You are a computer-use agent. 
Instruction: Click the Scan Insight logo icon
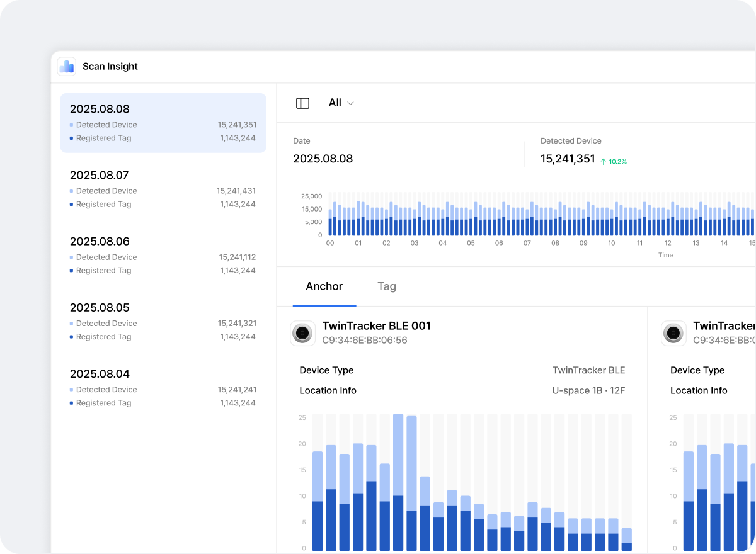(x=66, y=66)
